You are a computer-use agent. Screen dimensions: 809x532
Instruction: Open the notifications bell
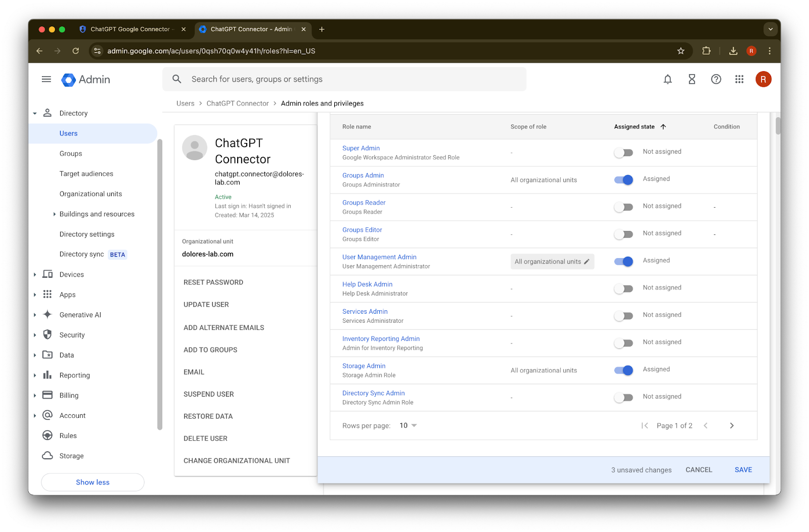668,79
